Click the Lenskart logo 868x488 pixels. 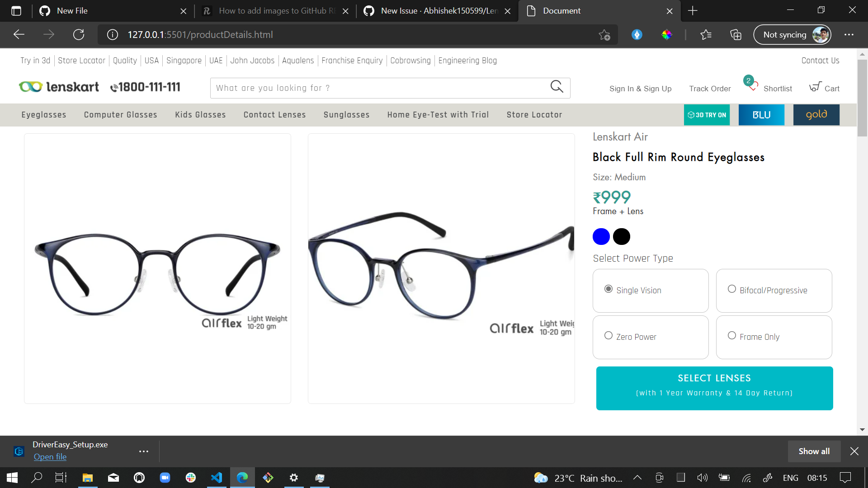59,86
